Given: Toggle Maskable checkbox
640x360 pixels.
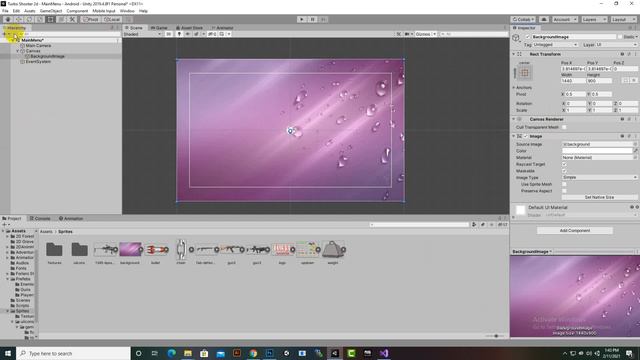Looking at the screenshot, I should tap(564, 171).
